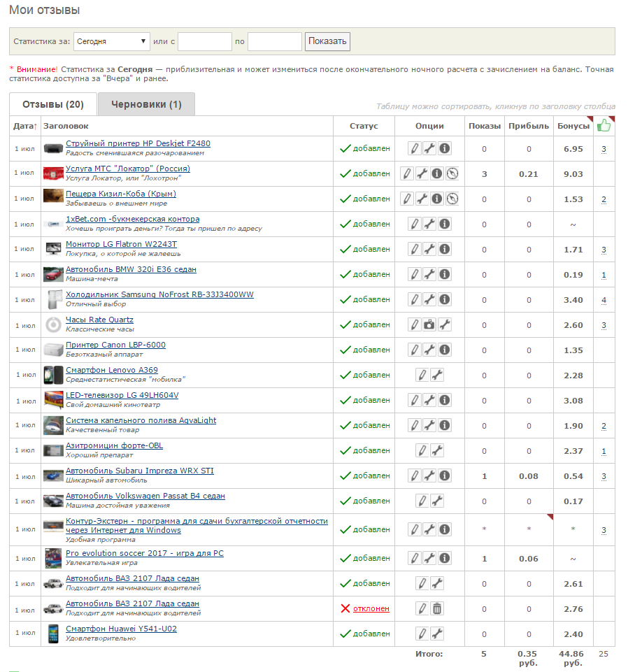This screenshot has height=672, width=635.
Task: Edit the rejected ВАЗ 2107 review via pencil
Action: point(422,608)
